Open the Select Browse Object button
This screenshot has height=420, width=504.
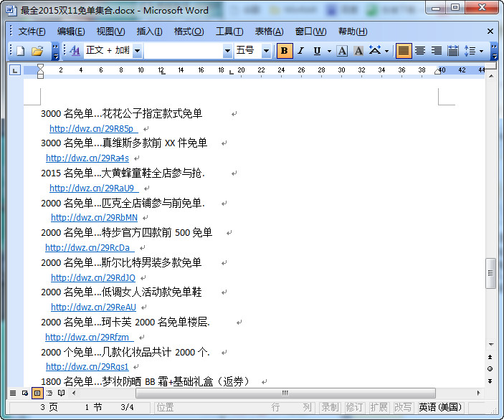tap(490, 369)
